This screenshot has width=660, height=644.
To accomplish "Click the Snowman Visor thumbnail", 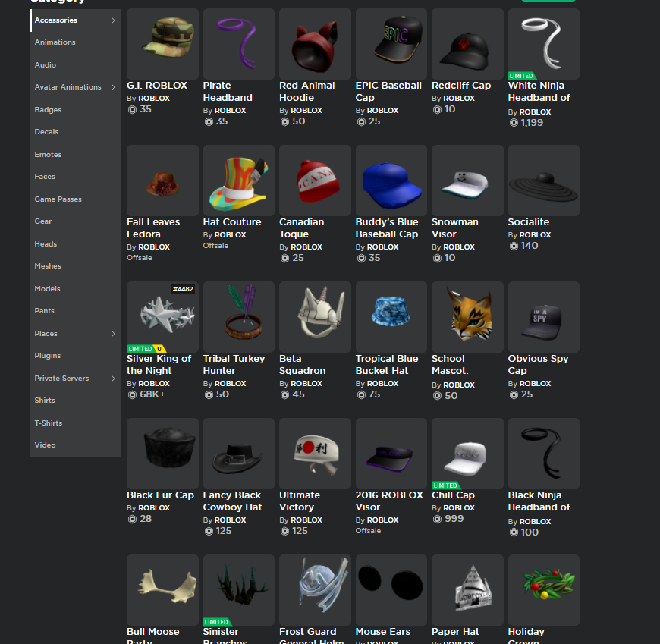I will [467, 181].
